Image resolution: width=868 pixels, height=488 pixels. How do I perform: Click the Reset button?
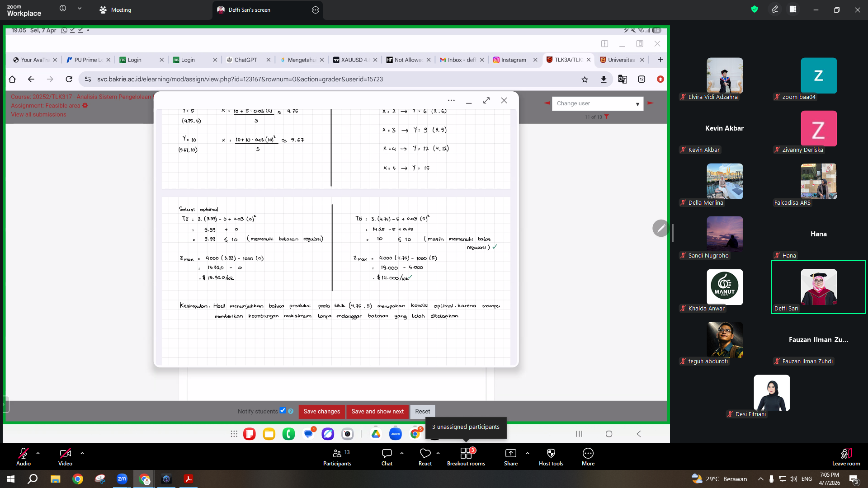click(x=423, y=411)
